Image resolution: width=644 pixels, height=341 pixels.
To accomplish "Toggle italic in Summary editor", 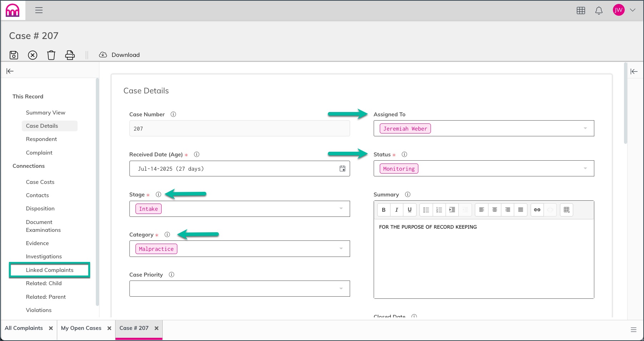I will [x=397, y=210].
